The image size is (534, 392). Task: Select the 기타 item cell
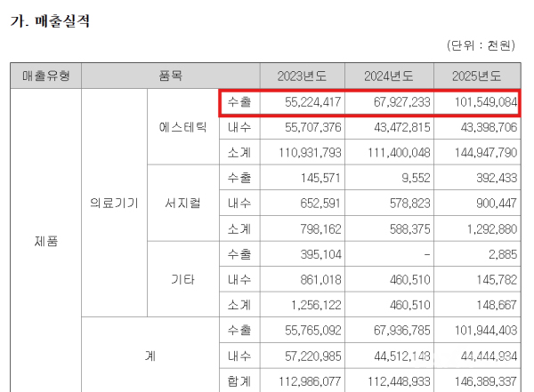click(182, 280)
